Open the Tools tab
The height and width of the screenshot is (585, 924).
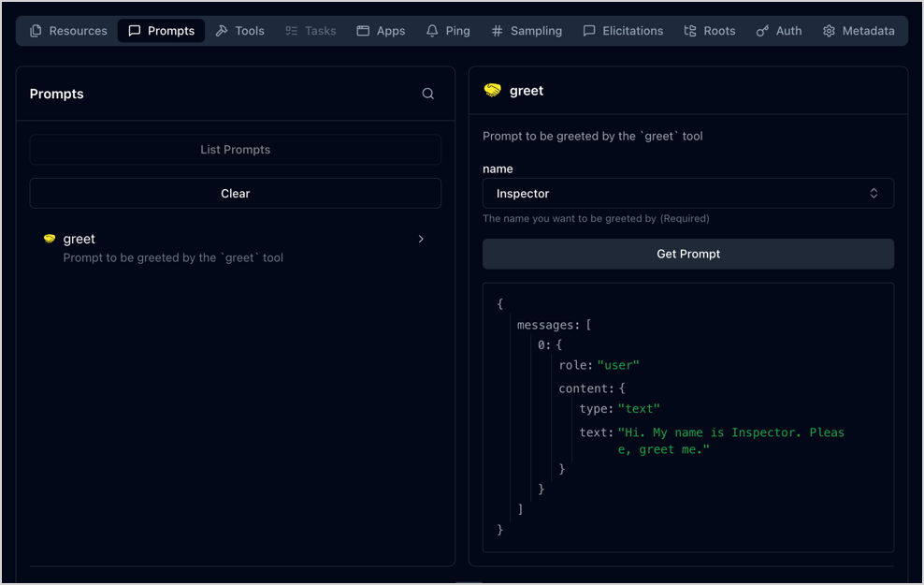pos(239,31)
